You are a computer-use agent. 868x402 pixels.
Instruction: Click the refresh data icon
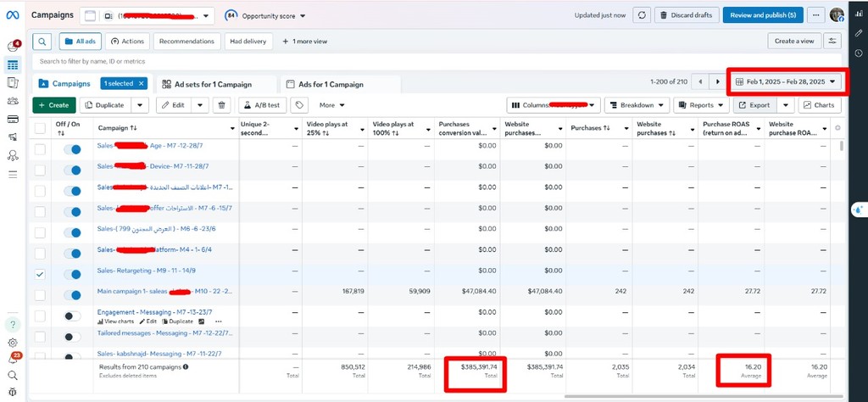642,15
